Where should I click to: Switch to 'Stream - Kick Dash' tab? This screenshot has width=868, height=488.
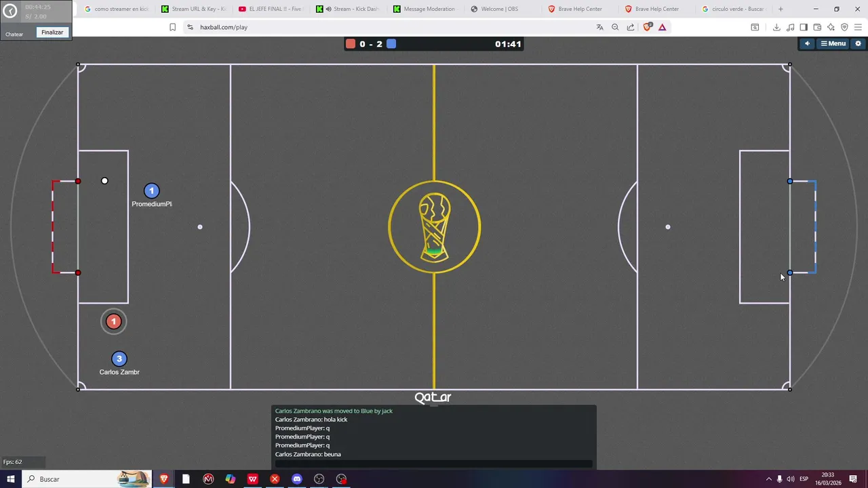[348, 9]
